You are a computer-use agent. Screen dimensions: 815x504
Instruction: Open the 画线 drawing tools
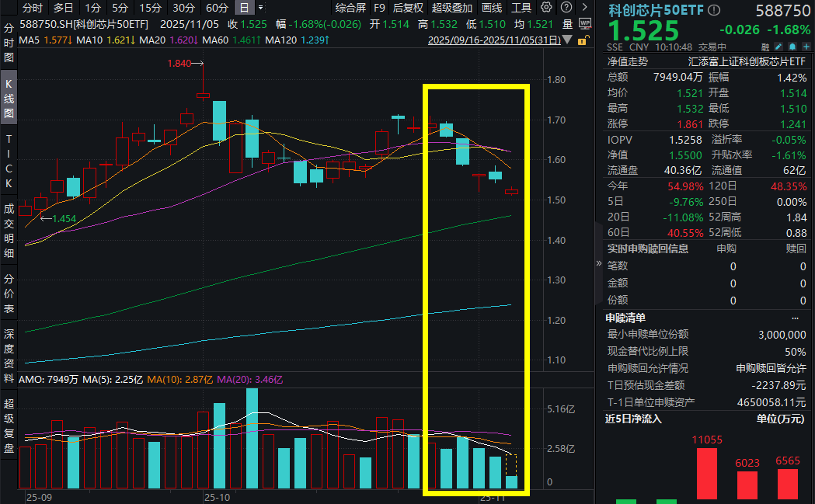(x=491, y=8)
